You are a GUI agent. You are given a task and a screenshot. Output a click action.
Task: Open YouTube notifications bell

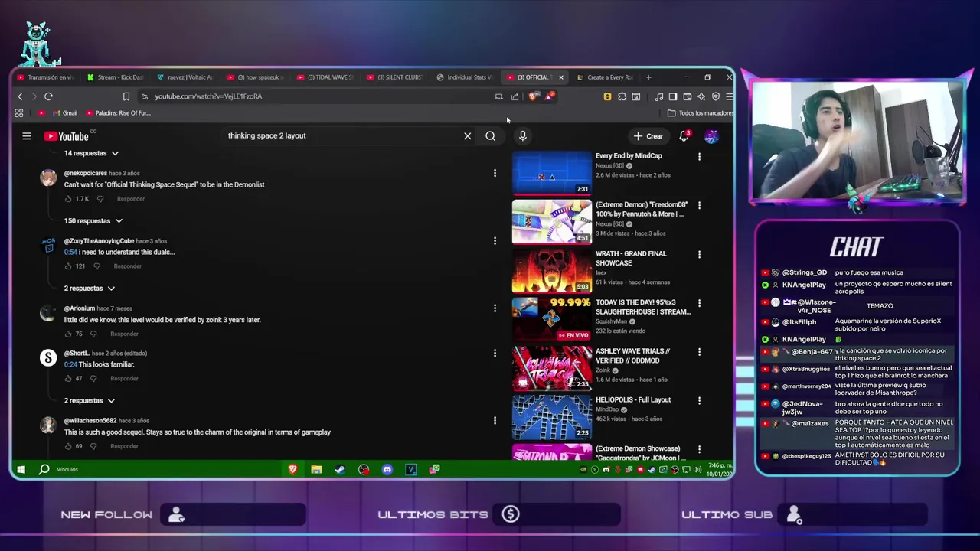point(685,135)
